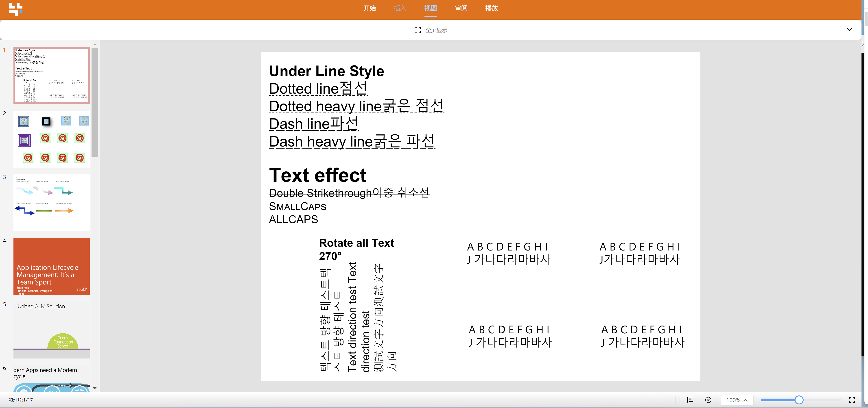Switch to the 播放 playback tab

point(491,9)
